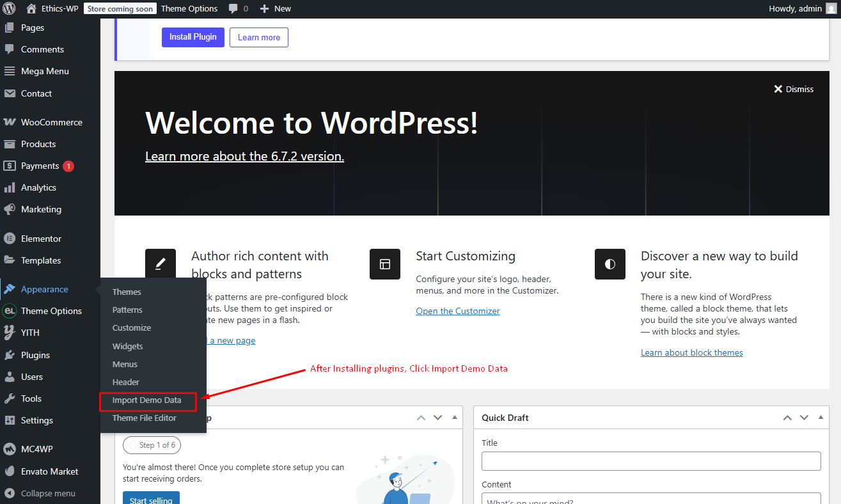Screen dimensions: 841x504
Task: Click the Plugins plug icon
Action: click(x=10, y=355)
